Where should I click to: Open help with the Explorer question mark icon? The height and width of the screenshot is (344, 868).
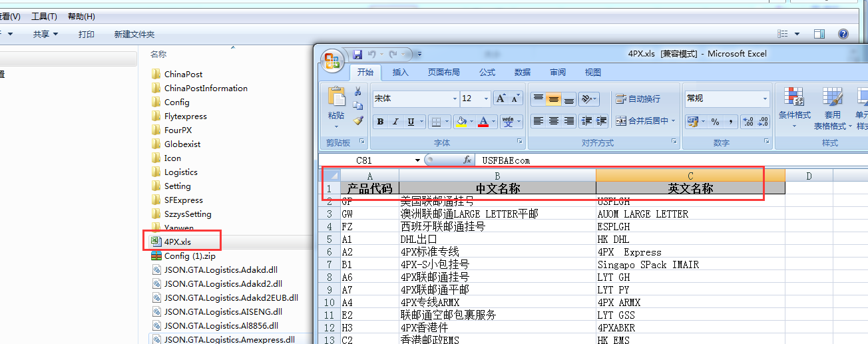[x=843, y=34]
